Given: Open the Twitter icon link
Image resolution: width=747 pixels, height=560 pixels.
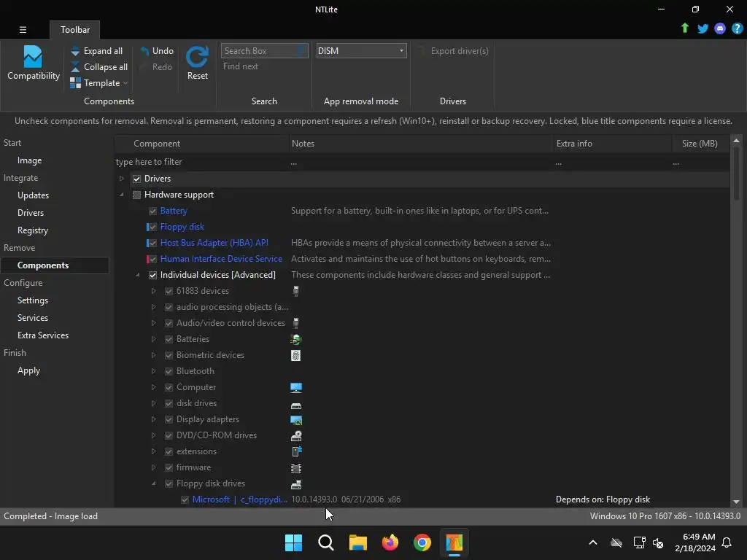Looking at the screenshot, I should coord(703,28).
